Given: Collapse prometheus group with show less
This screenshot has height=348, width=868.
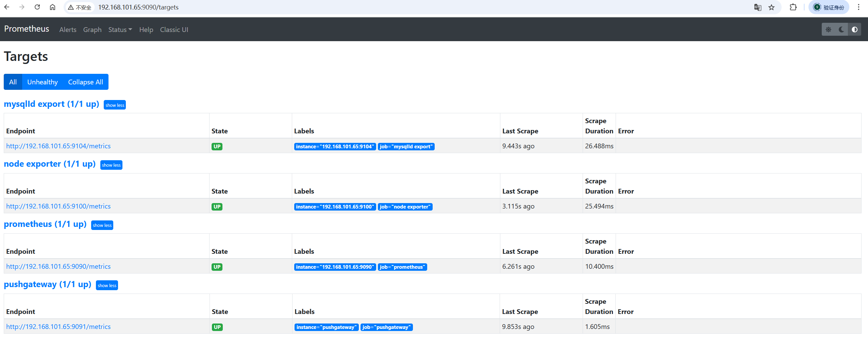Looking at the screenshot, I should coord(102,225).
